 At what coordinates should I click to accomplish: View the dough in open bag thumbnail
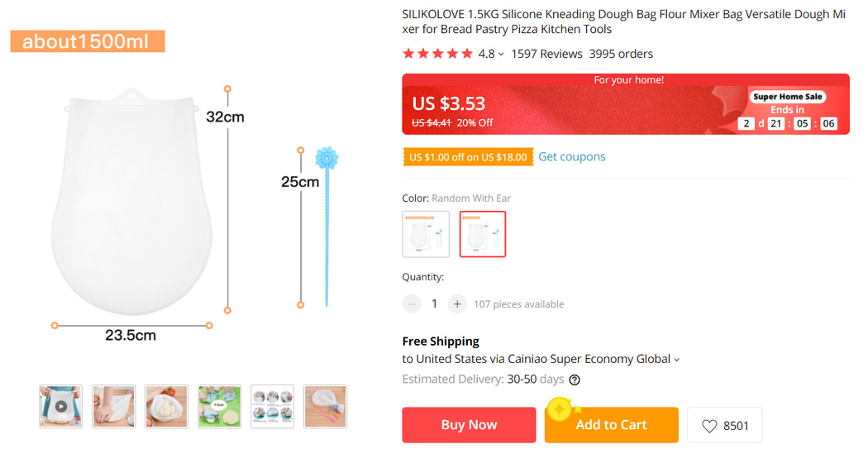point(167,406)
